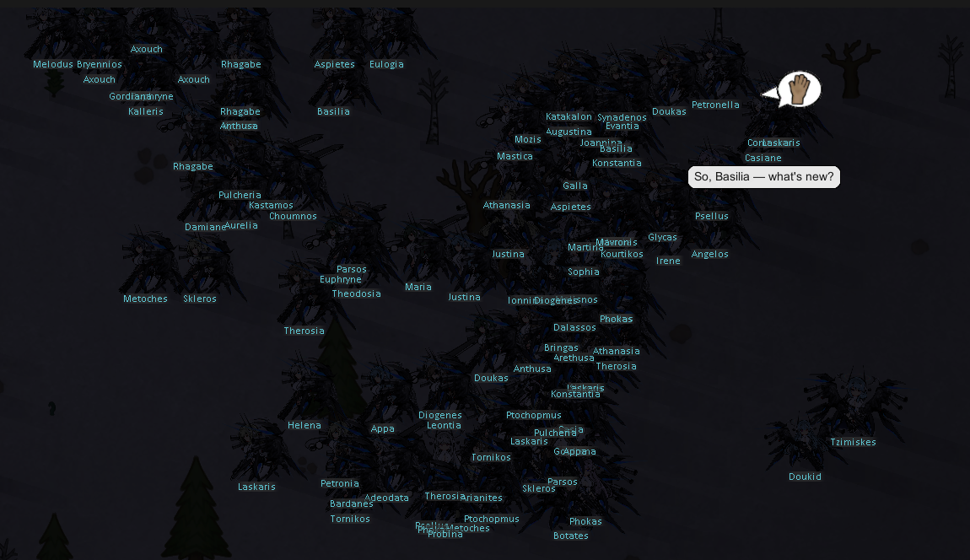
Task: Click the waving hand emote bubble
Action: 799,89
